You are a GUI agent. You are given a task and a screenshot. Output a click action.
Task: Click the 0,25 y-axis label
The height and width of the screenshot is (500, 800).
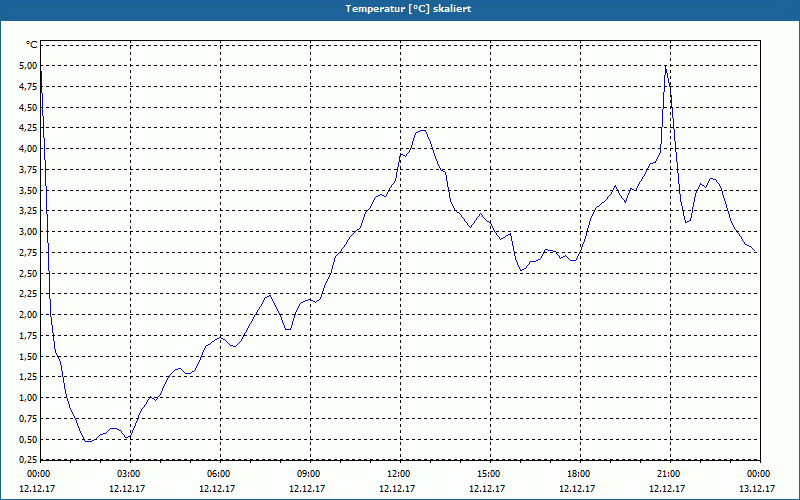click(28, 460)
